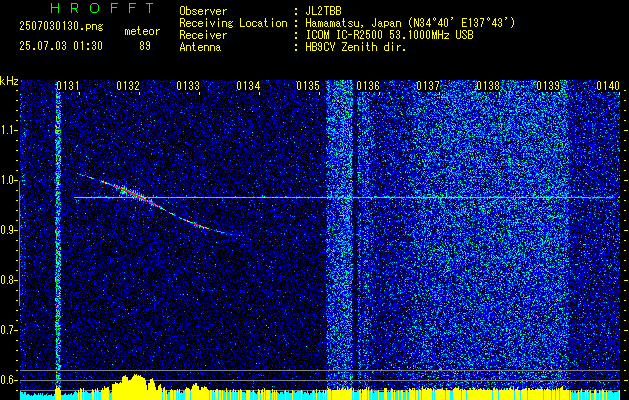Click time marker 0136
629x400 pixels.
coord(368,86)
